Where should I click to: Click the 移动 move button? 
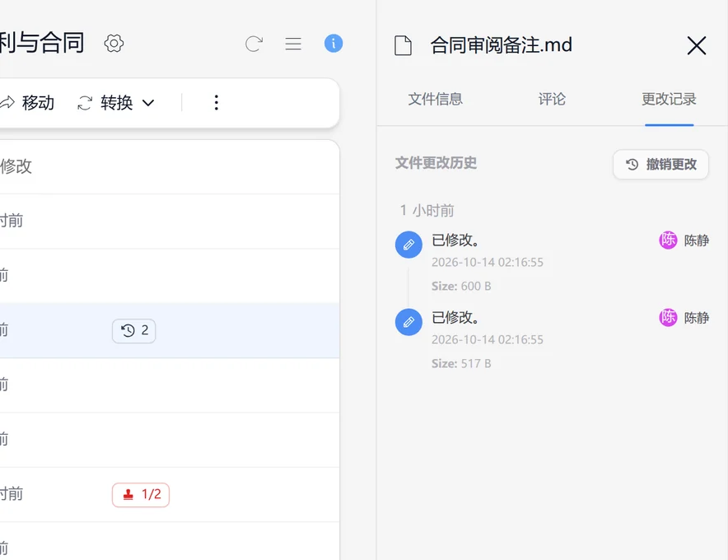26,103
